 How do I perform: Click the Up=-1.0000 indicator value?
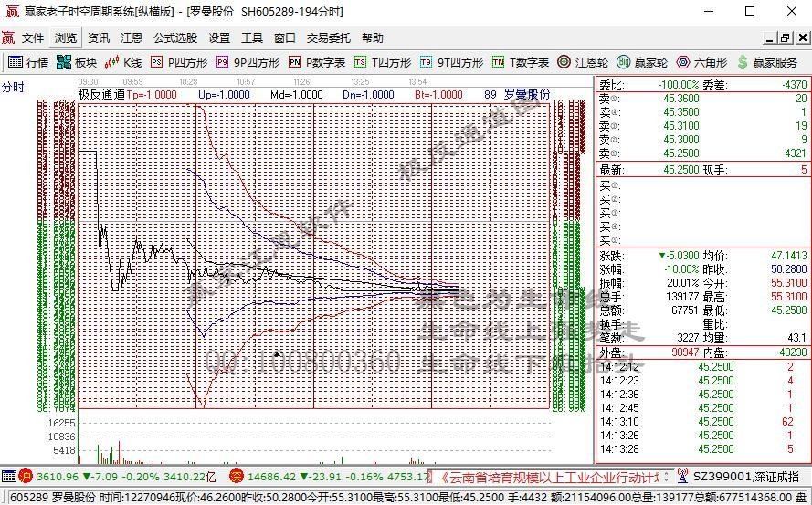(x=224, y=94)
